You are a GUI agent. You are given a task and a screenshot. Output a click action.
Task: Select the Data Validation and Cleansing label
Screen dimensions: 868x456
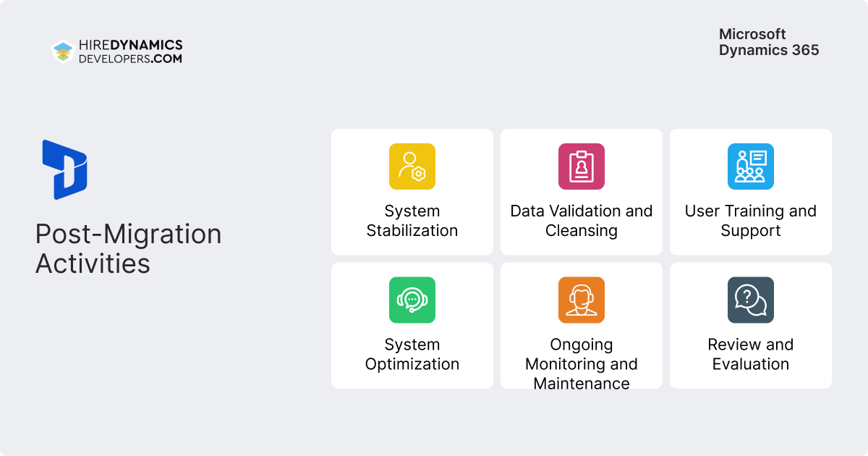(x=582, y=221)
